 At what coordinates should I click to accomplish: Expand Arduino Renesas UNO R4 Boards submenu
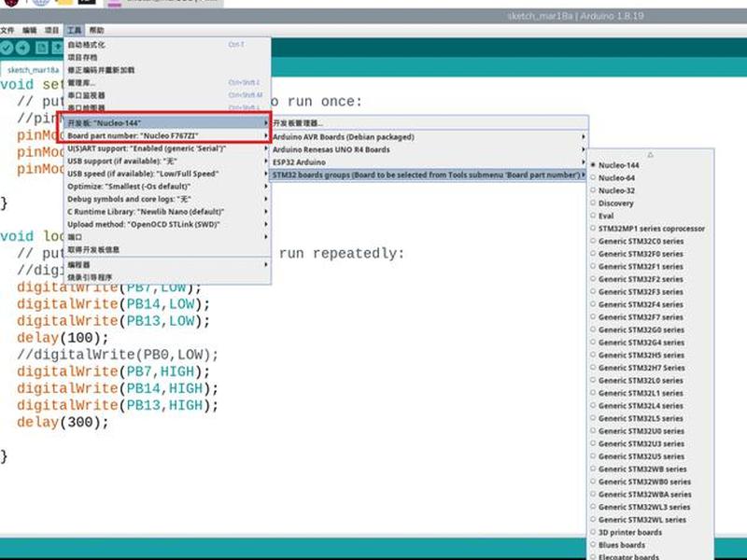(x=429, y=149)
